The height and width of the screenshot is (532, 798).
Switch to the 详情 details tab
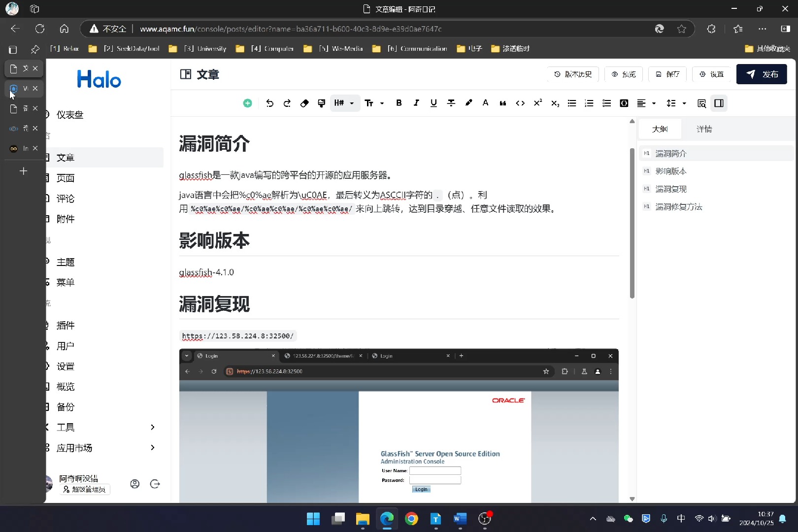click(704, 129)
